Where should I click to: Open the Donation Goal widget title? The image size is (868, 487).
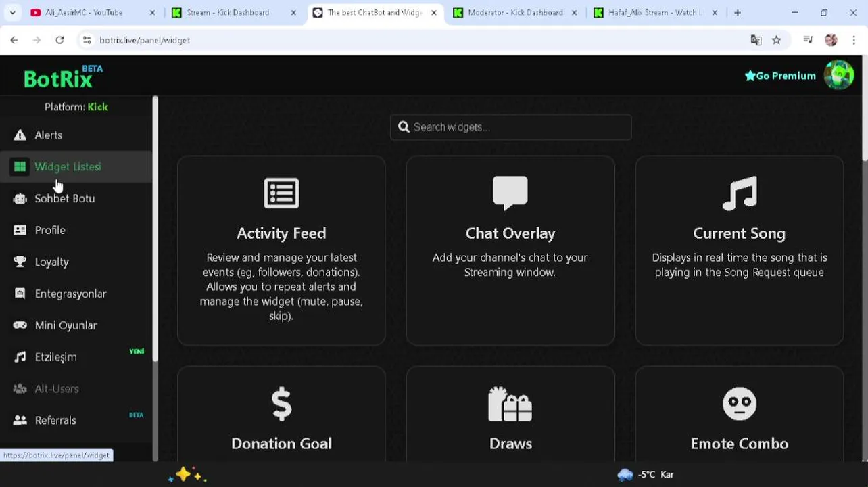coord(281,444)
